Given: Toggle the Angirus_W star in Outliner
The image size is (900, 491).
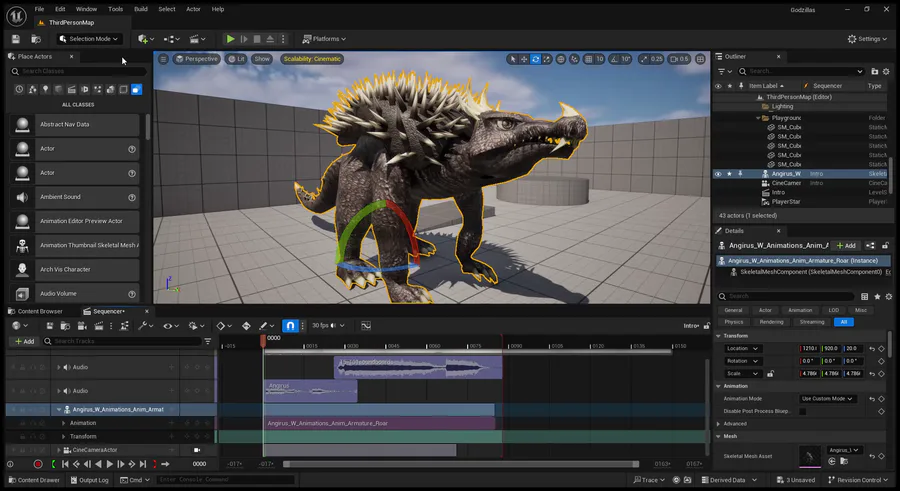Looking at the screenshot, I should [730, 174].
